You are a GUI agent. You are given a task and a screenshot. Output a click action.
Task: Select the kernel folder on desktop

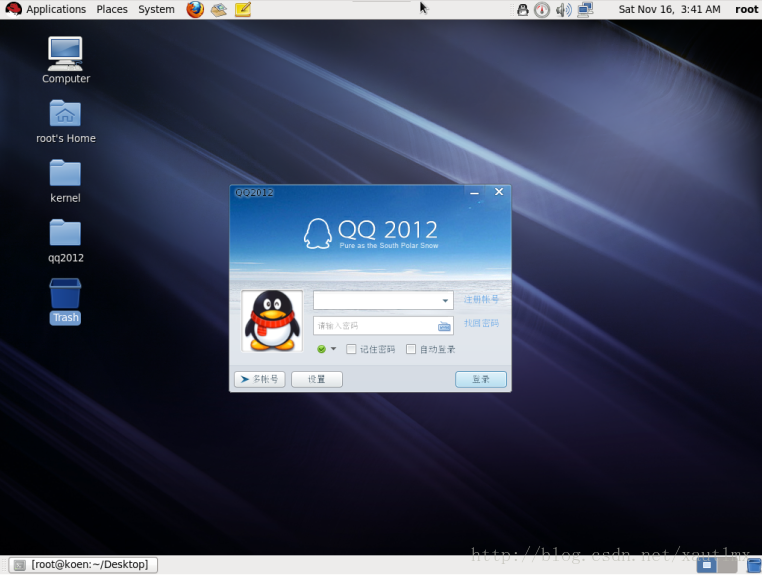65,181
